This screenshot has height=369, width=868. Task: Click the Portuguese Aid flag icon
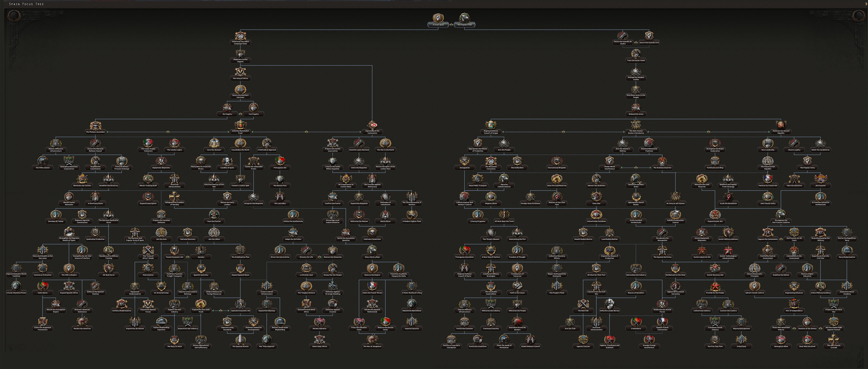tap(280, 161)
